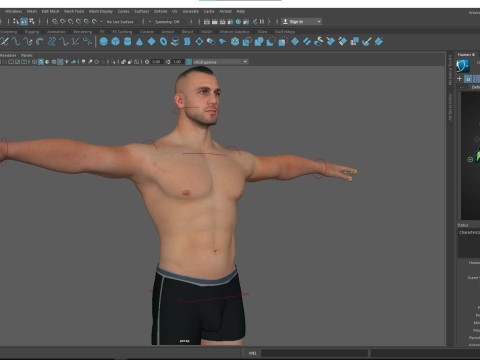Switch to the Rendering shelf tab
This screenshot has height=360, width=480.
coord(83,32)
